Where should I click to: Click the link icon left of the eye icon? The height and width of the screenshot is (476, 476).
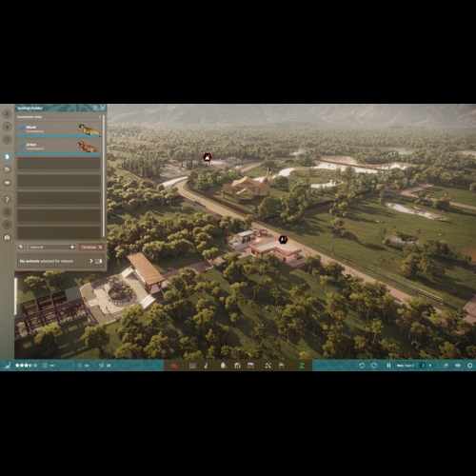[x=446, y=366]
